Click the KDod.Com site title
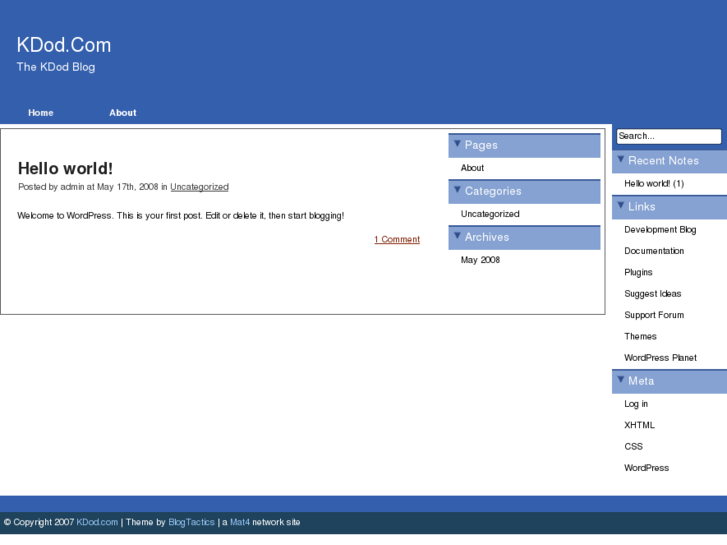727x545 pixels. [64, 45]
